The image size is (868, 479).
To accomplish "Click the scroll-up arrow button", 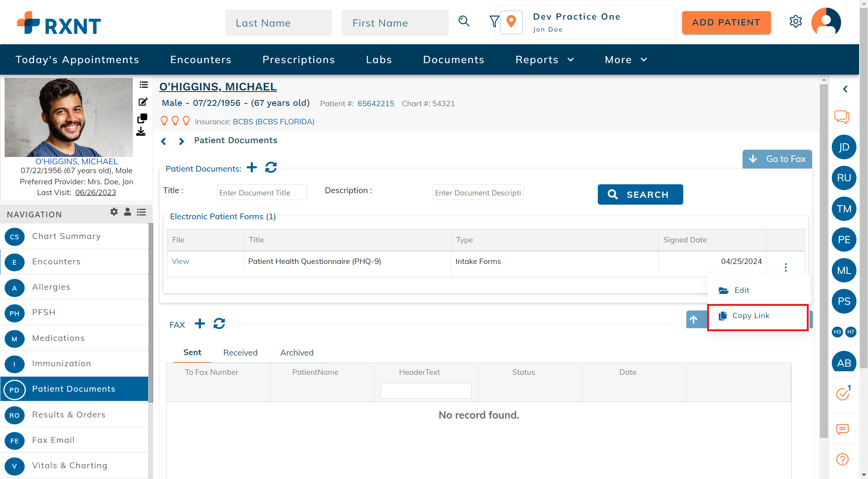I will pos(694,319).
